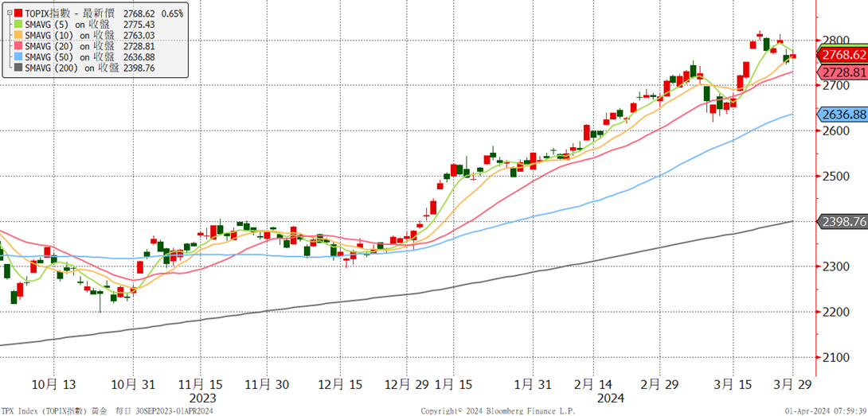Click the green SMAVG (5) swatch

tap(18, 25)
